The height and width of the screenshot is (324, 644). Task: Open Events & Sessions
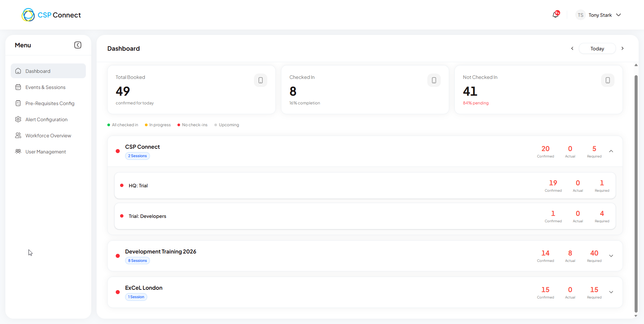click(x=48, y=87)
